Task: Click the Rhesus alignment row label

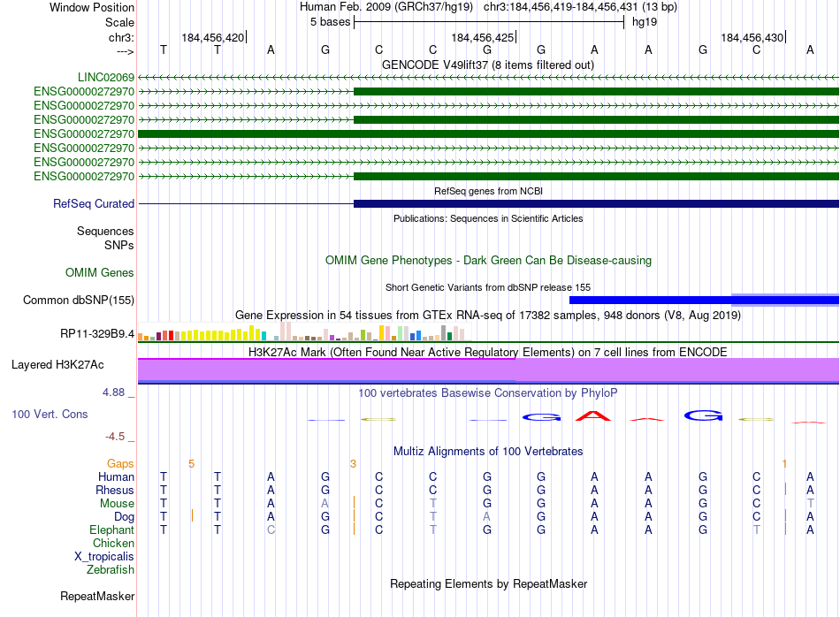Action: [115, 490]
